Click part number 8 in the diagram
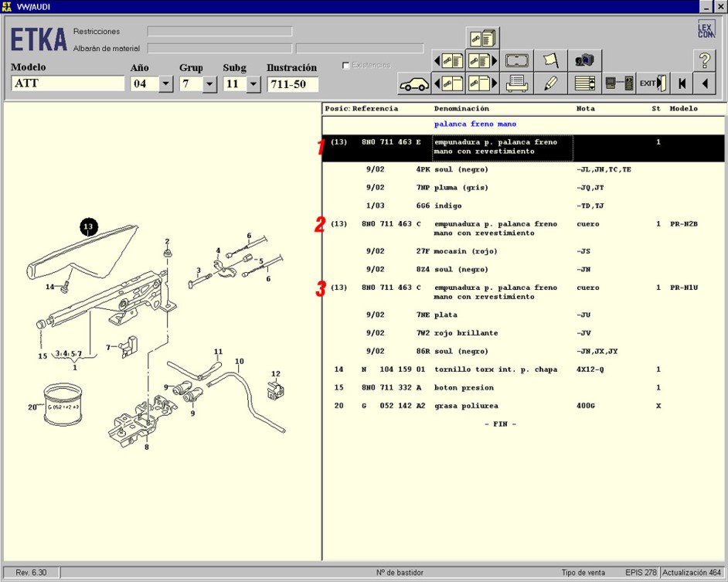The width and height of the screenshot is (728, 582). (147, 447)
